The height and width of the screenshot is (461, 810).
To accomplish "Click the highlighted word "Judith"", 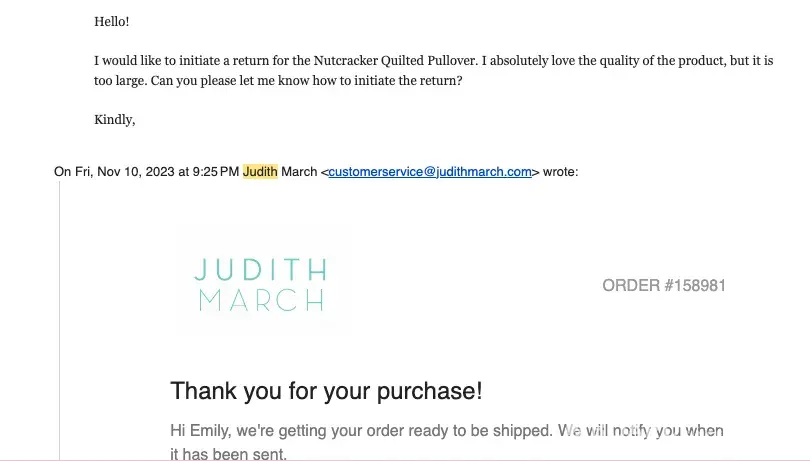I will (260, 172).
